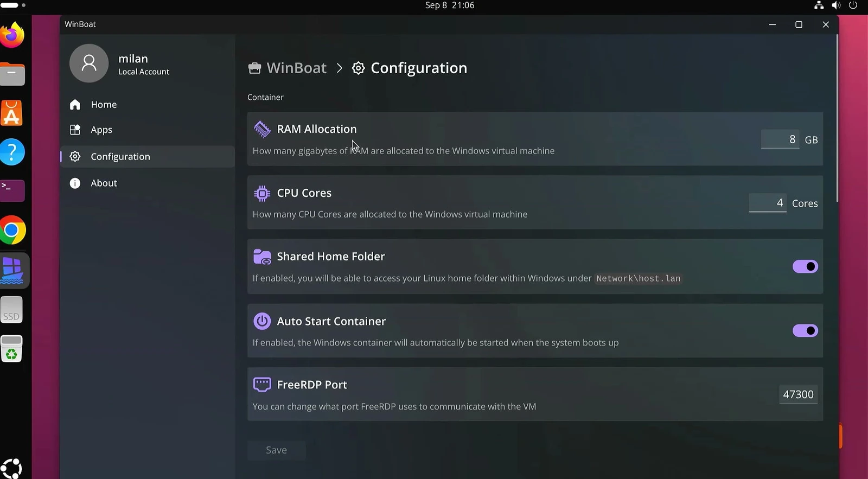Click the Configuration gear icon in sidebar
Image resolution: width=868 pixels, height=479 pixels.
pos(75,156)
